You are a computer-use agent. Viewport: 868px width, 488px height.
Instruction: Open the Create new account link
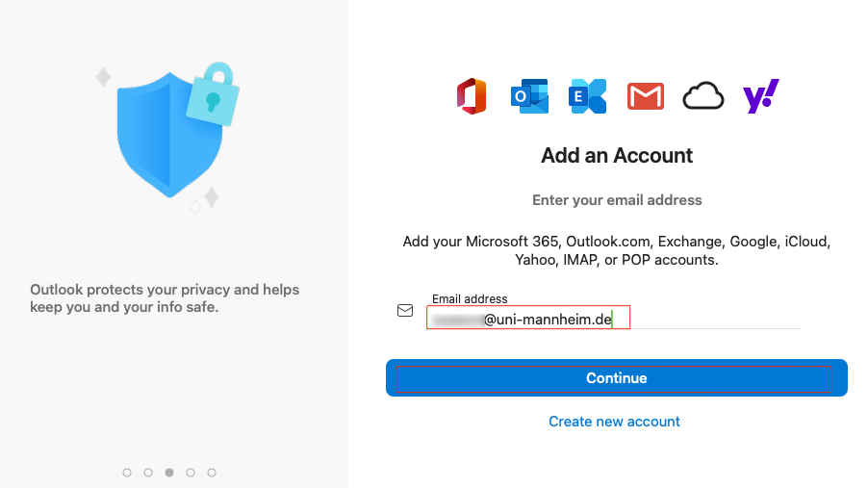[x=614, y=422]
